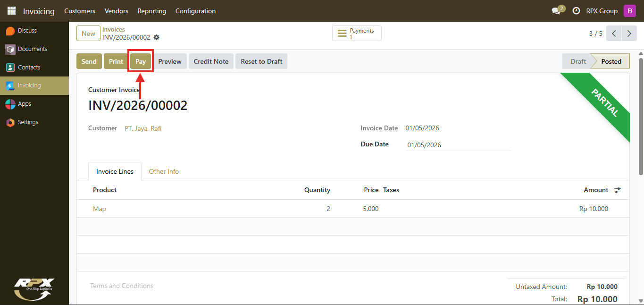Image resolution: width=644 pixels, height=305 pixels.
Task: Open the PT. Jaya, Rafi customer link
Action: click(143, 128)
